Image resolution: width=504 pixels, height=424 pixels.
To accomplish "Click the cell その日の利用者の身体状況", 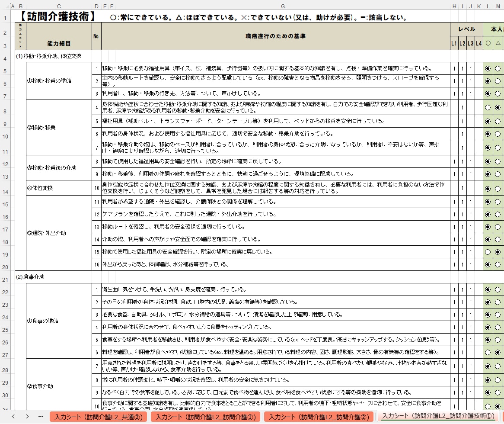I will (x=275, y=302).
